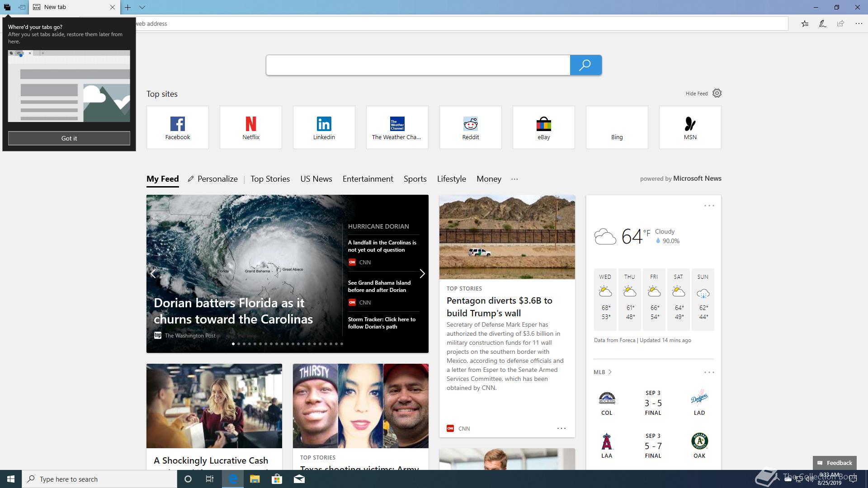Open the Facebook top site tile
The width and height of the screenshot is (868, 488).
[x=178, y=127]
